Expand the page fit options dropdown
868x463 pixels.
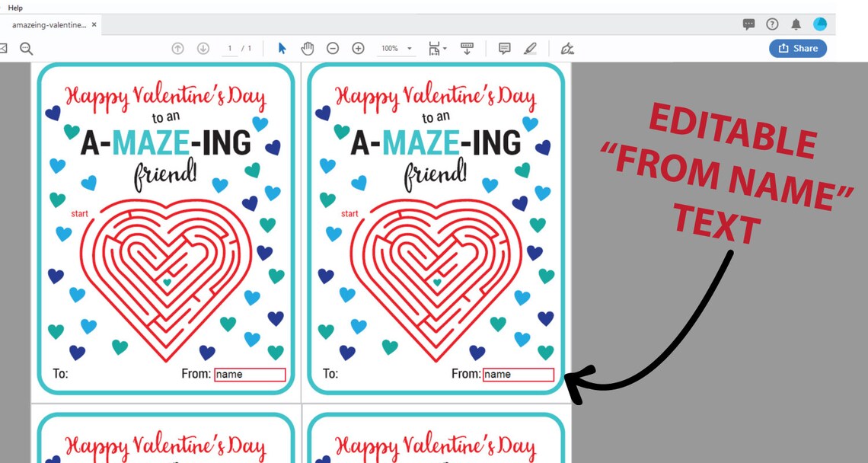pyautogui.click(x=444, y=48)
